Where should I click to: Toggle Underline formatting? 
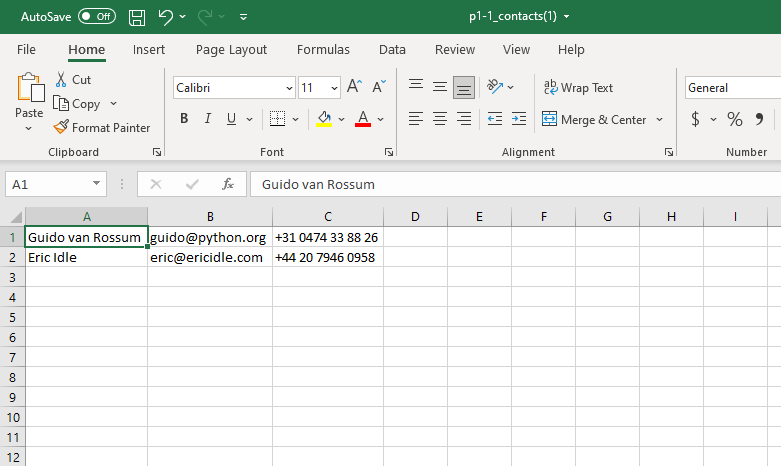pos(231,118)
